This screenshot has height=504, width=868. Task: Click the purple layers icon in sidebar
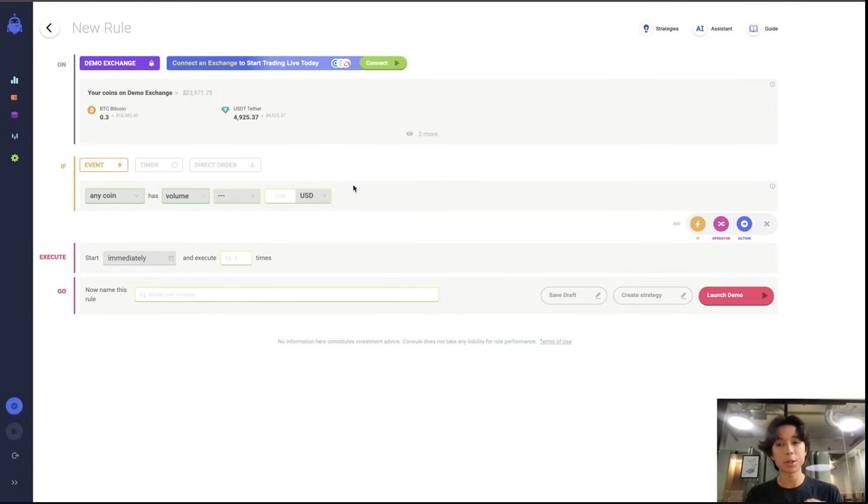(15, 115)
